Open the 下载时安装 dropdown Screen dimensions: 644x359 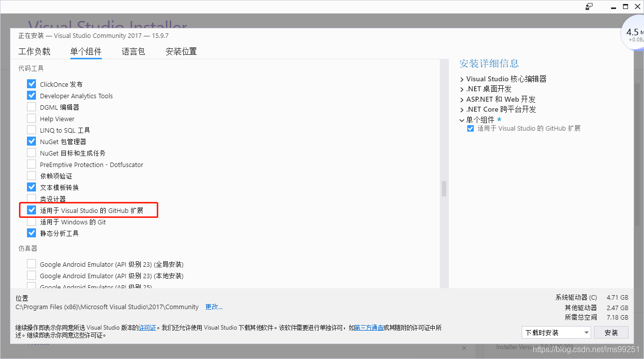[x=556, y=333]
